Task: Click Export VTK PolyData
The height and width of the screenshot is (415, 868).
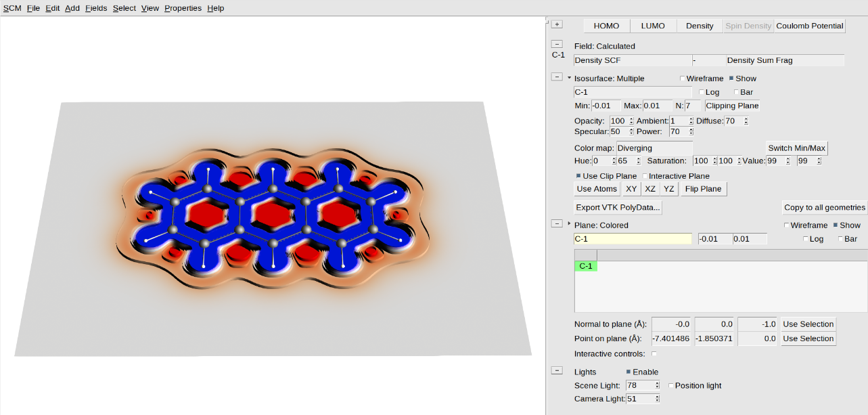Action: (x=617, y=207)
